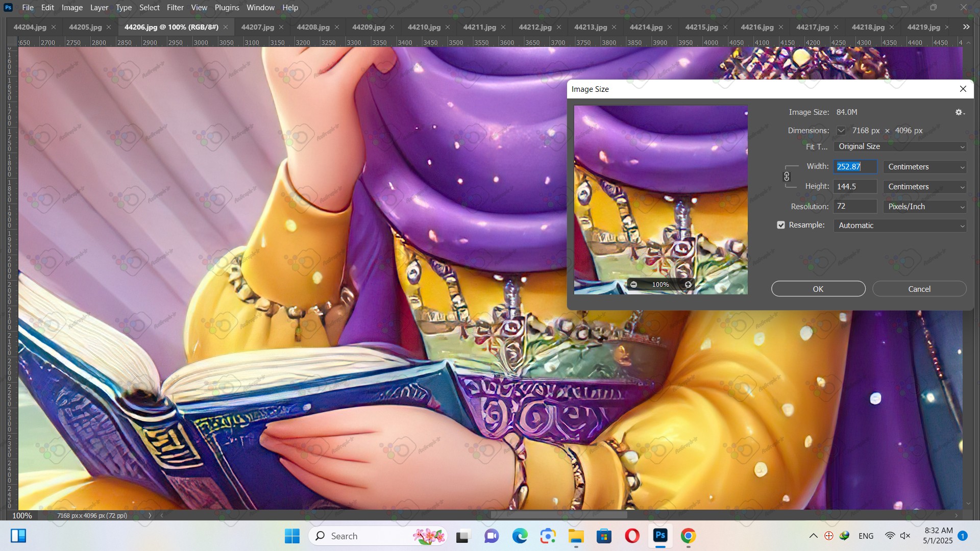Click the muted volume tray icon

click(905, 536)
